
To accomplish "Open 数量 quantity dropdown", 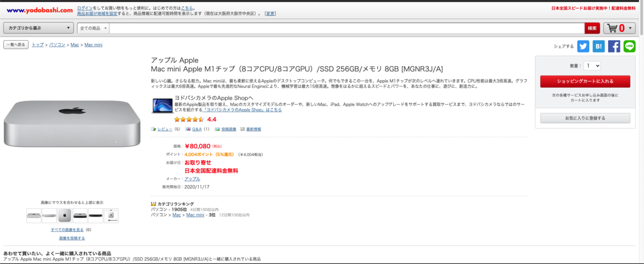I will coord(592,65).
